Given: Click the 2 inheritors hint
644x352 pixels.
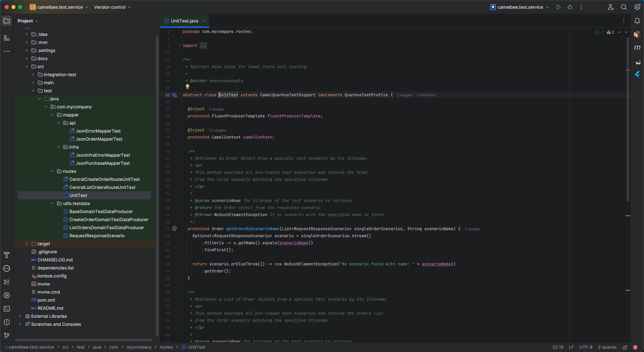Looking at the screenshot, I should 426,95.
